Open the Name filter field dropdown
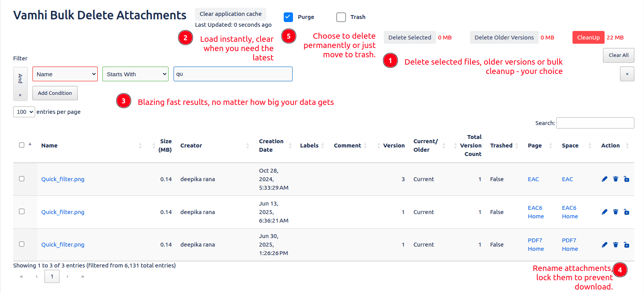The width and height of the screenshot is (644, 293). click(65, 74)
